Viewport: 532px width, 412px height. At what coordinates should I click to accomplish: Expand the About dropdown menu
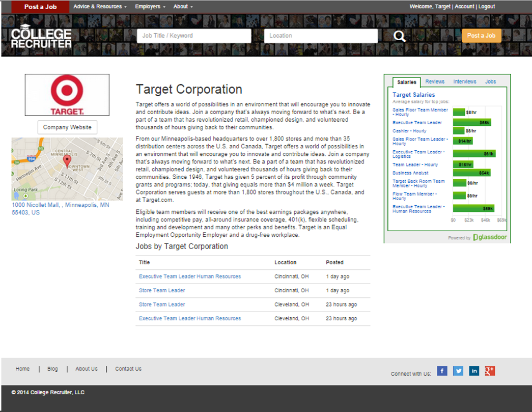pos(183,7)
